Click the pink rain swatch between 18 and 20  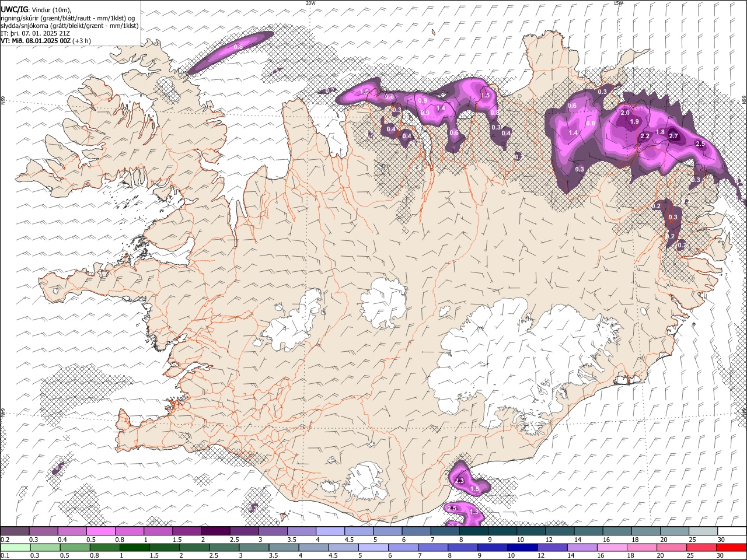(x=641, y=547)
